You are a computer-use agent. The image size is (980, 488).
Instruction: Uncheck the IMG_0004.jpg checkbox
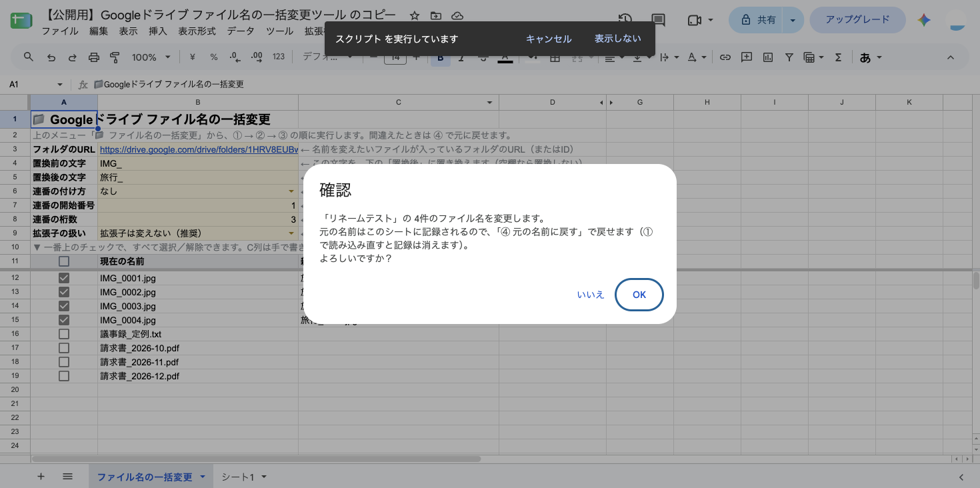pos(64,320)
